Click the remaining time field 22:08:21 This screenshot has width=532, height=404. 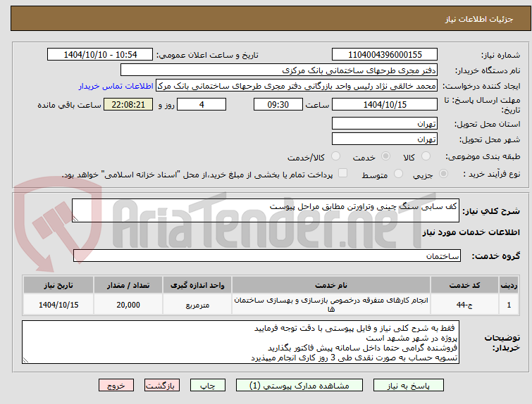click(128, 104)
